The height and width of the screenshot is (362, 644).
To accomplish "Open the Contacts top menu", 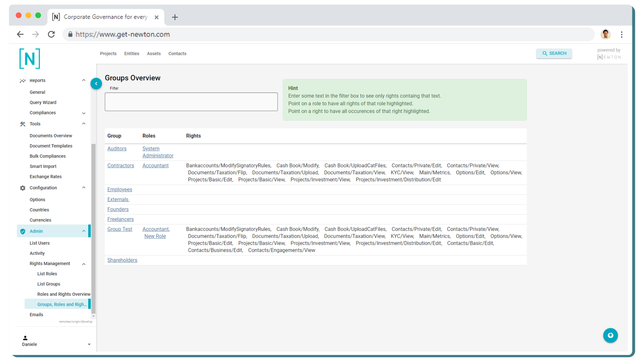I will point(177,54).
